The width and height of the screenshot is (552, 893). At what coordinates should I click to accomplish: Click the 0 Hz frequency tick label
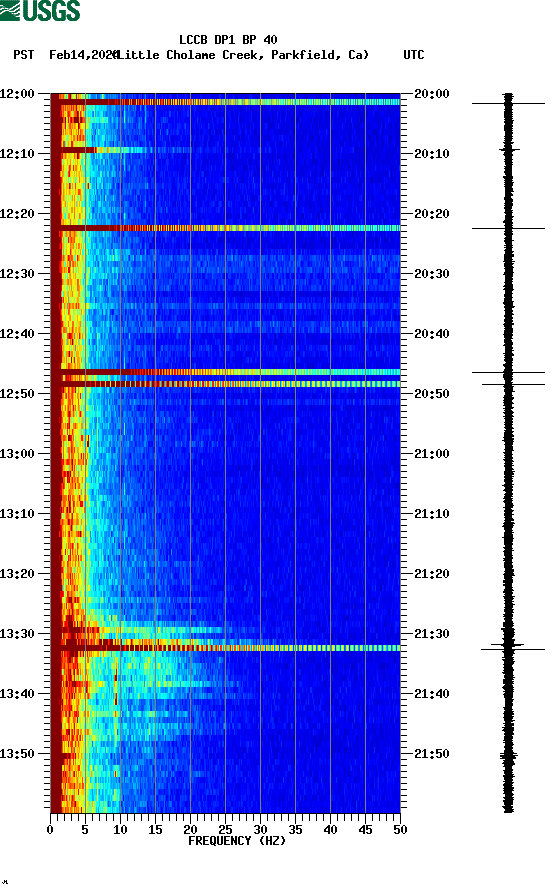50,830
